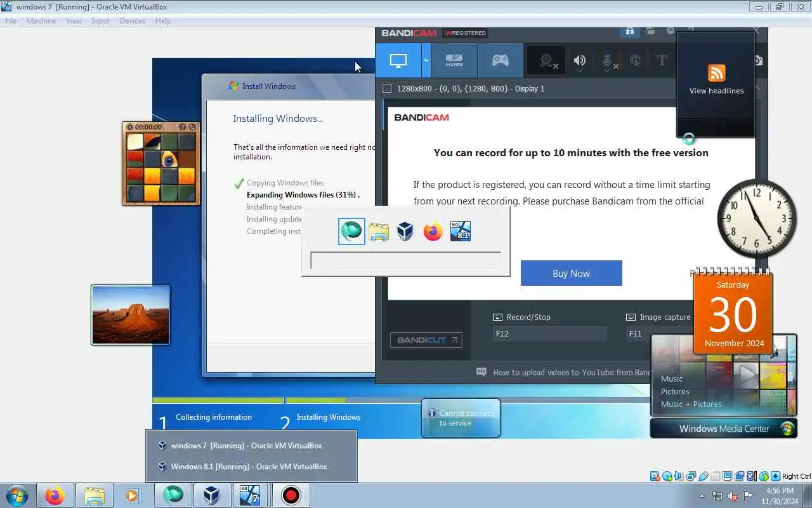
Task: Open the screen mode dropdown arrow in Bandicam
Action: 426,61
